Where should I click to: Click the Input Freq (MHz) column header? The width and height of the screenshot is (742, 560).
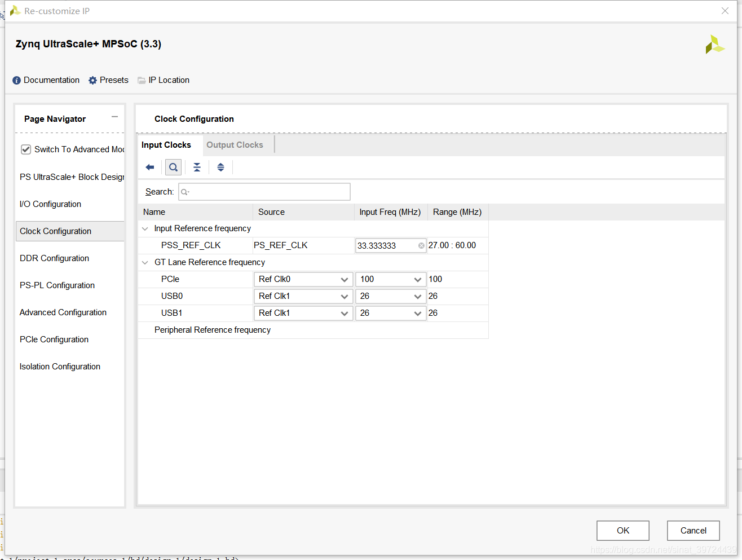click(x=391, y=212)
